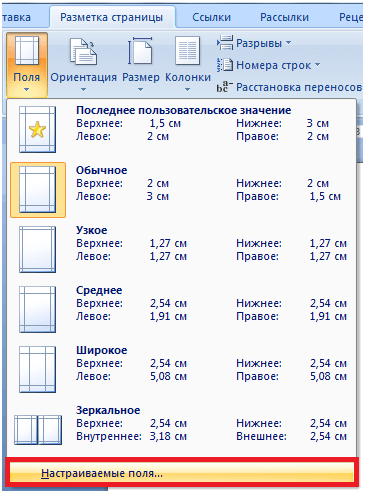
Task: Click Правое: 1,5 см in Обычное
Action: click(289, 196)
